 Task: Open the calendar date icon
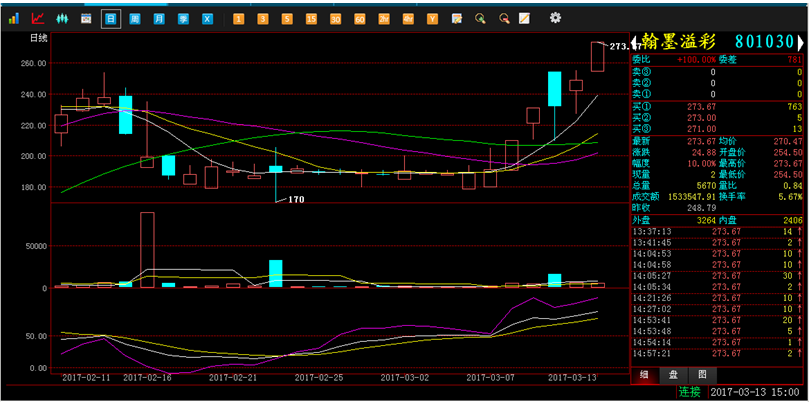tap(86, 19)
